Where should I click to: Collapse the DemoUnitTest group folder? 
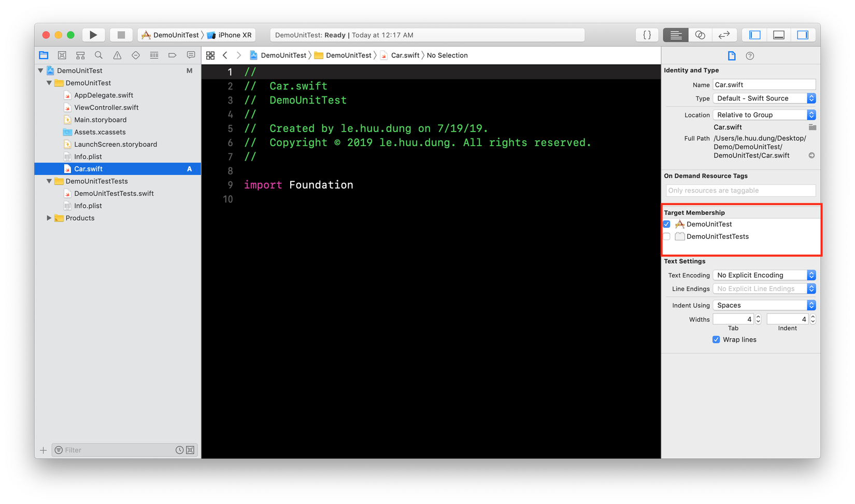coord(49,83)
